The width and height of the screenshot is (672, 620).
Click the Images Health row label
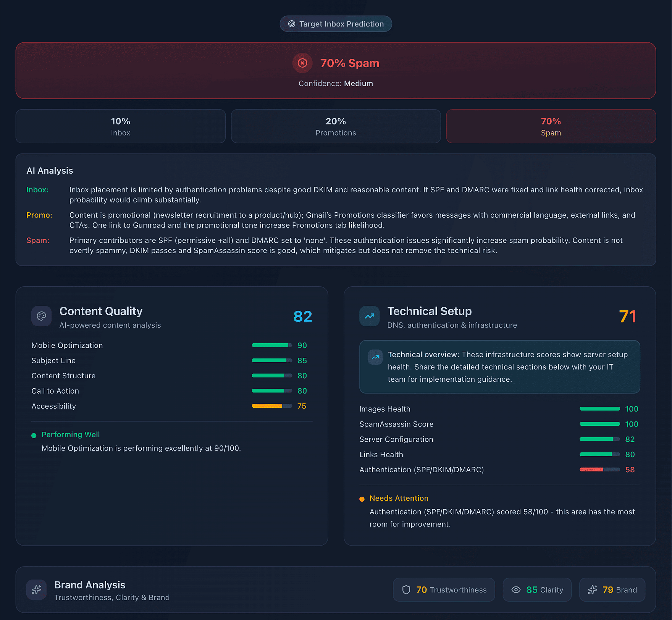pyautogui.click(x=385, y=409)
